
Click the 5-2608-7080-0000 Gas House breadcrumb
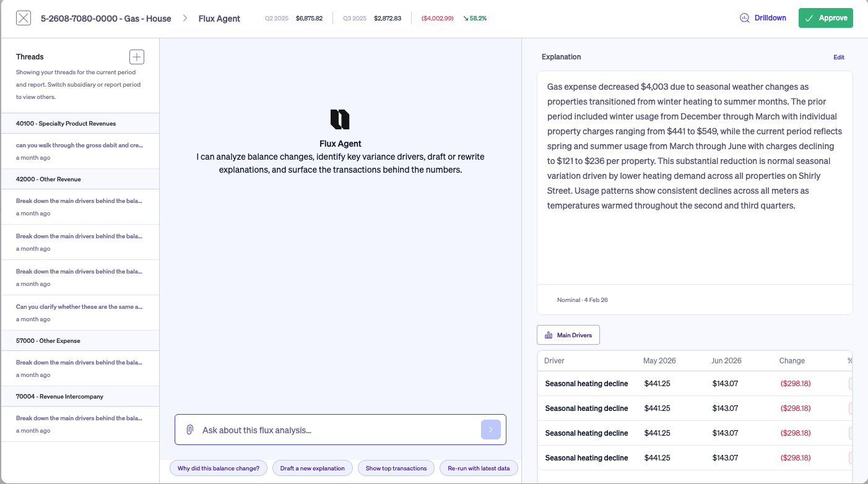106,19
